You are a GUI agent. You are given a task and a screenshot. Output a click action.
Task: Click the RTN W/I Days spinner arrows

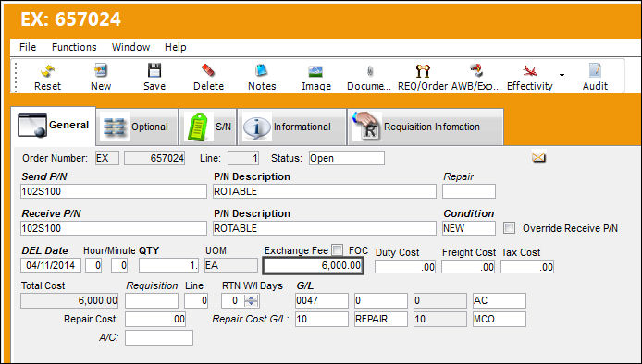click(251, 300)
